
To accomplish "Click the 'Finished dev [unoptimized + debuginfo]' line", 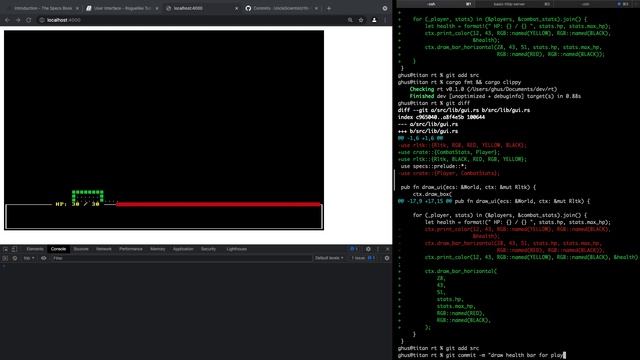I will click(495, 96).
